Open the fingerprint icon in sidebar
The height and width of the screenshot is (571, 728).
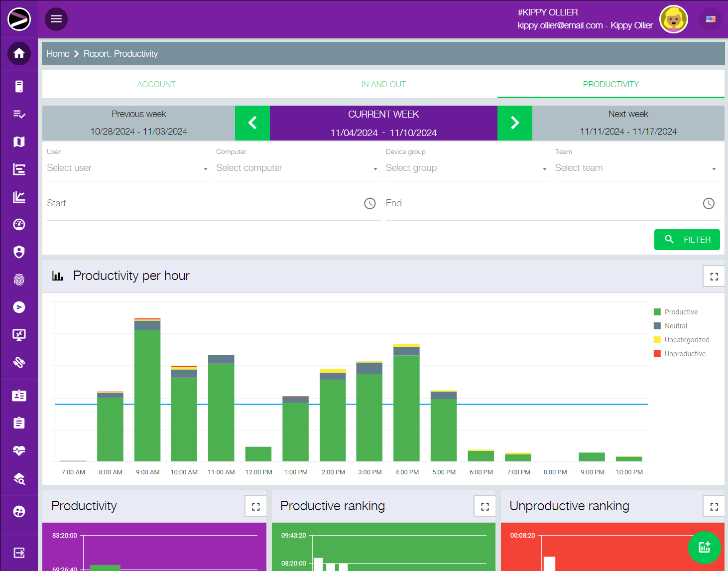coord(19,280)
